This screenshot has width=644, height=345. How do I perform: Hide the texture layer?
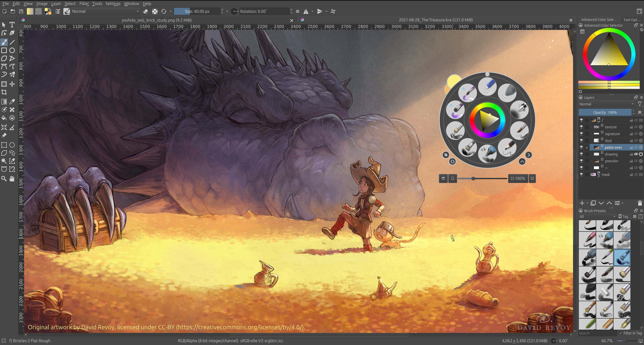pos(582,127)
